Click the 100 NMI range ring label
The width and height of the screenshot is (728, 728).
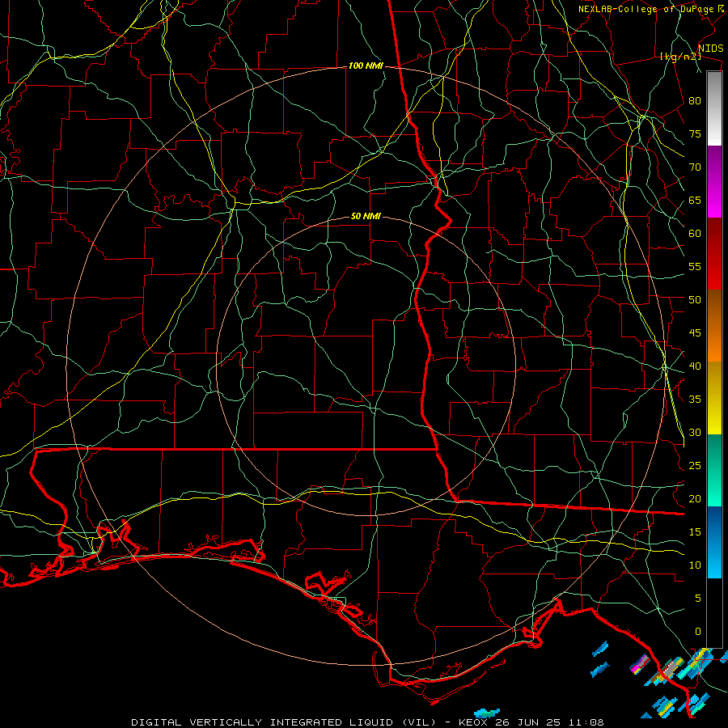coord(366,66)
